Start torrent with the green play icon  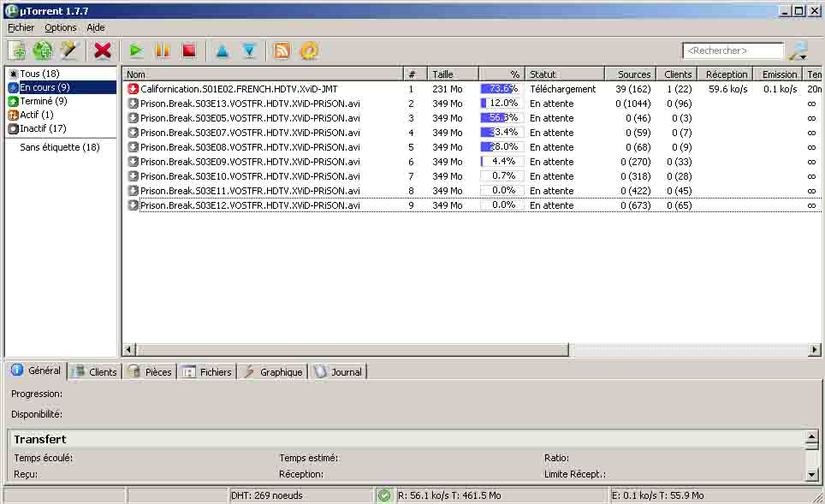[136, 50]
